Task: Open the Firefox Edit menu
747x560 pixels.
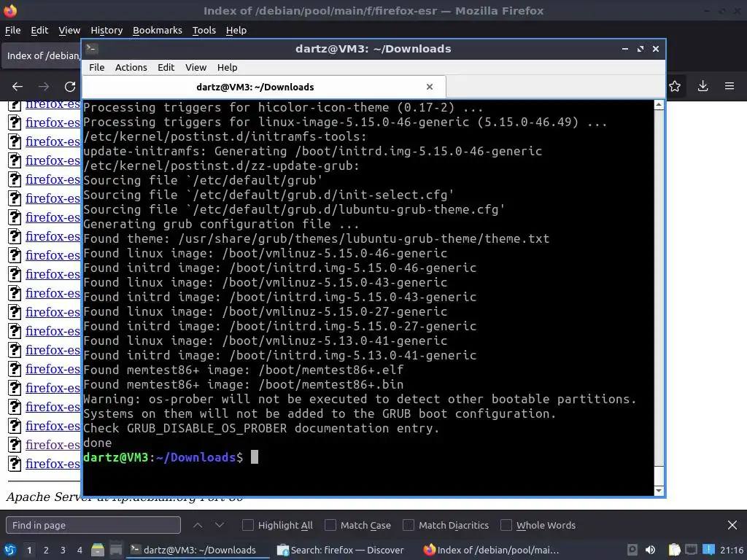Action: point(39,30)
